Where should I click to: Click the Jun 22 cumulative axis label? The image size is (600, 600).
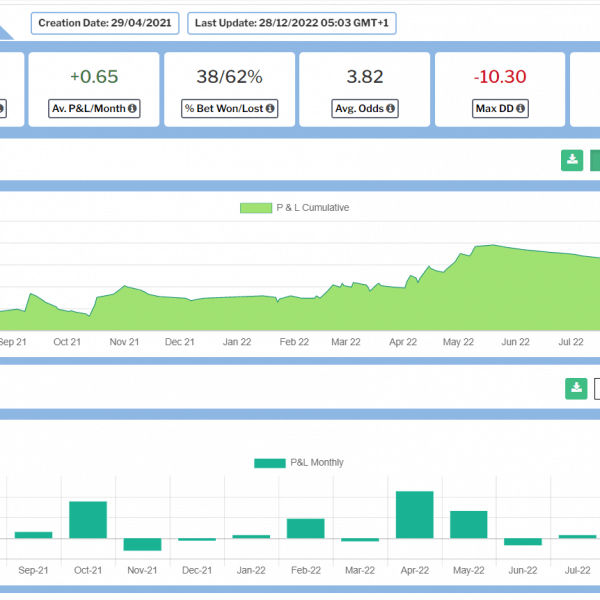(515, 342)
